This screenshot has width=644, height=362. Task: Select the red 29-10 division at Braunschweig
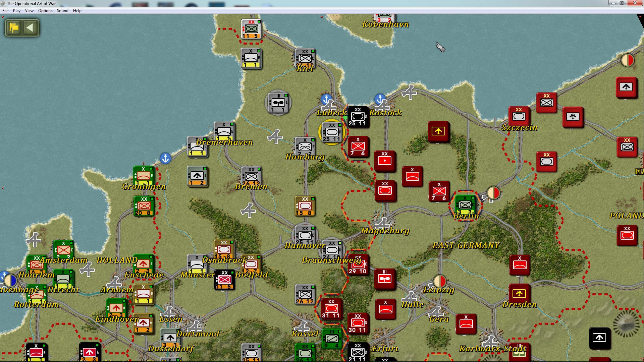[x=358, y=265]
